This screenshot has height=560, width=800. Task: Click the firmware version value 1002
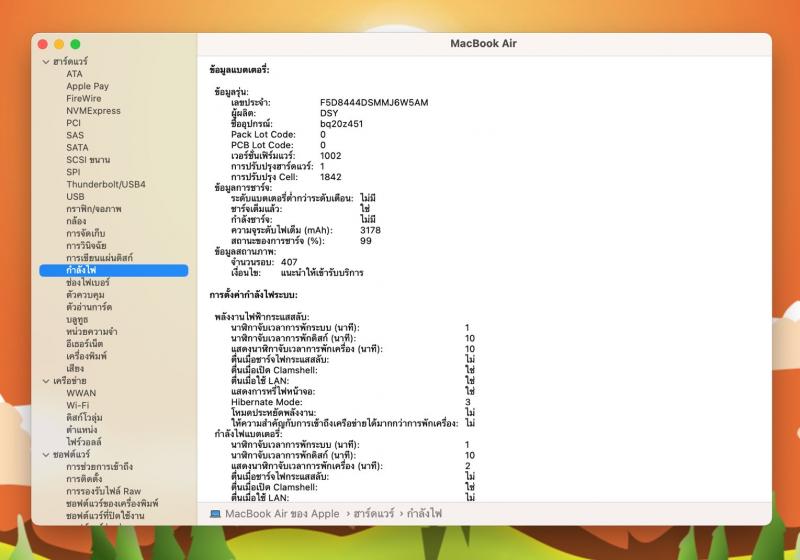click(331, 156)
